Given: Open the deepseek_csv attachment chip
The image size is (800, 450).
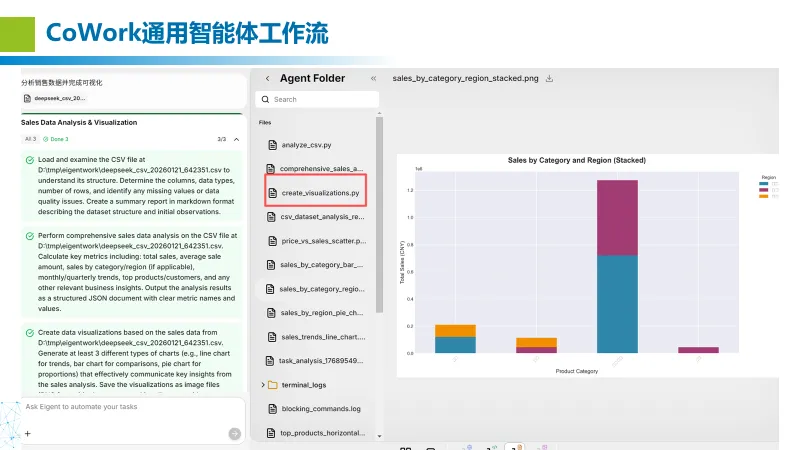Looking at the screenshot, I should (55, 98).
